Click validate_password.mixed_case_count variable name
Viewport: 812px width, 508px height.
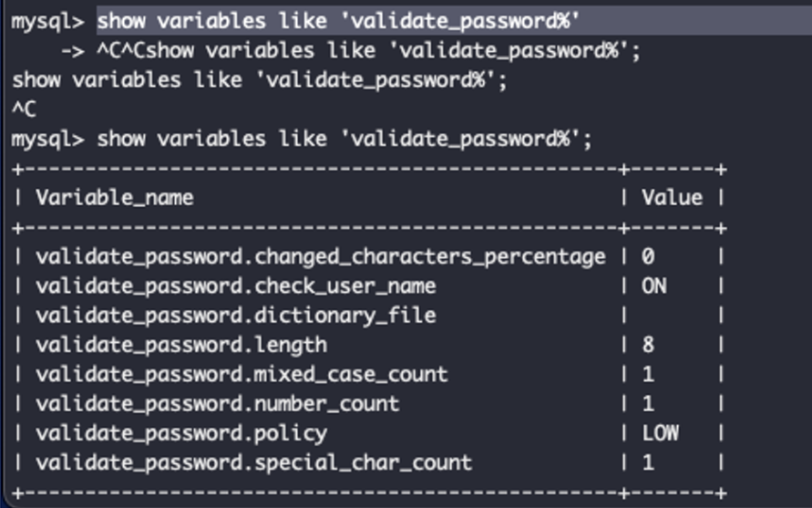242,374
